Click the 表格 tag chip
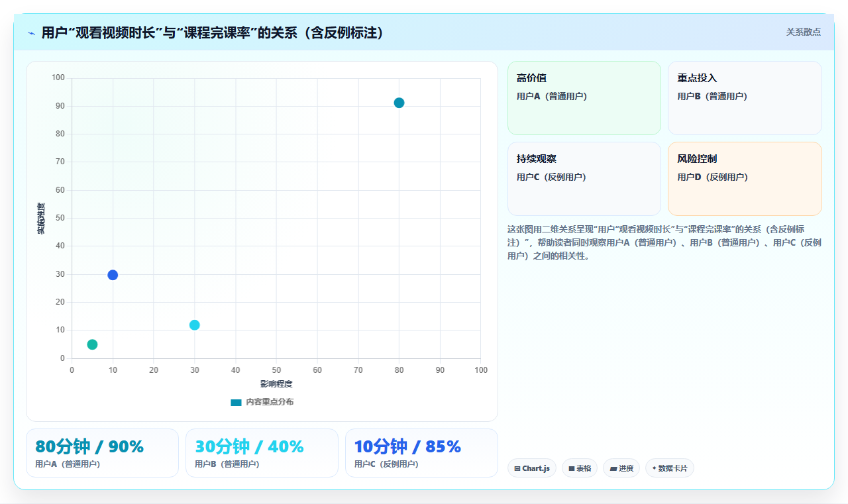Viewport: 848px width, 504px height. [580, 468]
